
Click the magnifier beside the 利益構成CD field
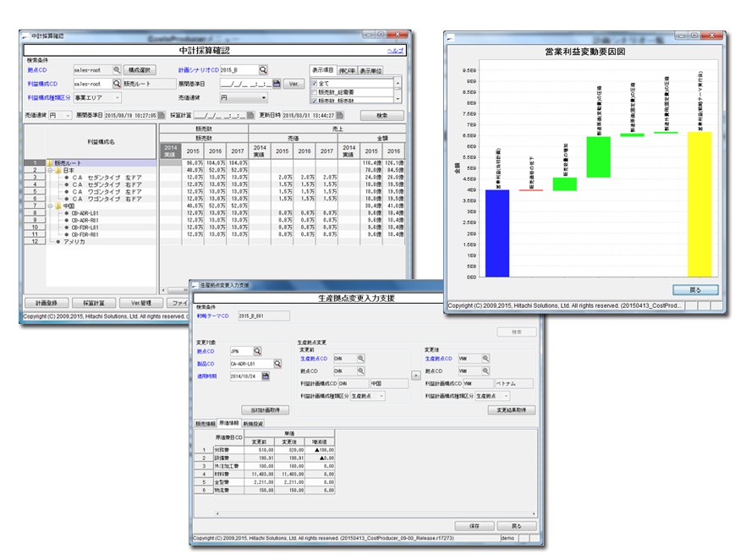pyautogui.click(x=117, y=84)
